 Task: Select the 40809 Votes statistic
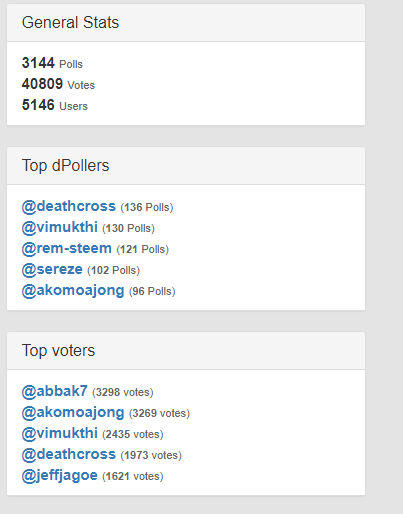coord(58,84)
